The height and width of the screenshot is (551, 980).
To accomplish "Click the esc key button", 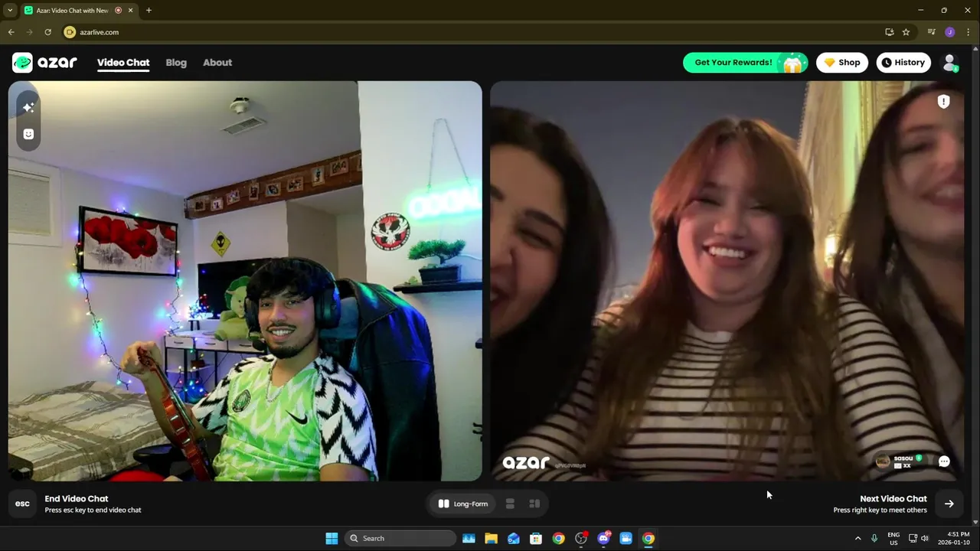I will (x=22, y=504).
